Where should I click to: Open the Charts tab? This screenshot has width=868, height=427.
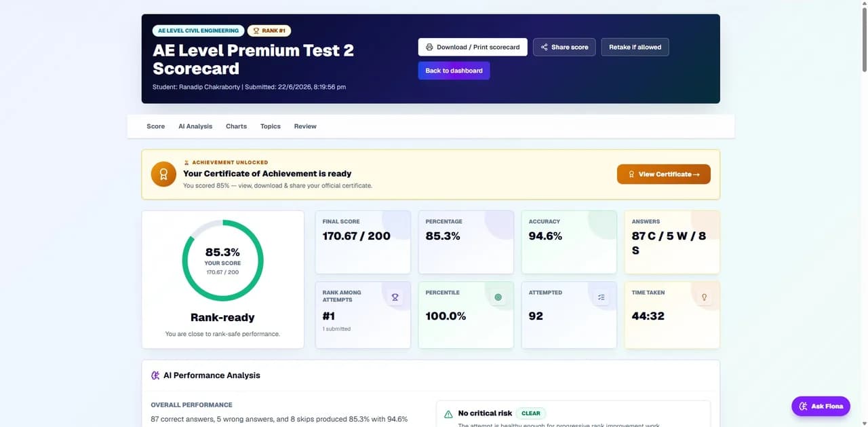(x=236, y=126)
